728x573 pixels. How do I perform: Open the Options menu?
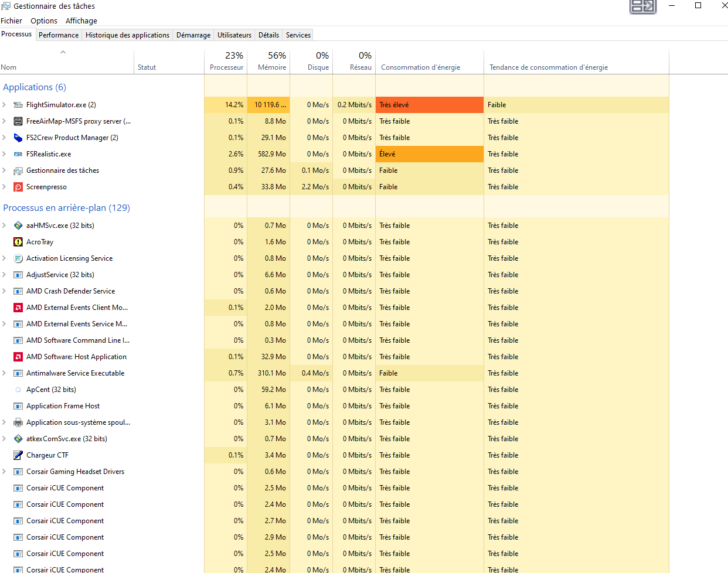point(44,21)
